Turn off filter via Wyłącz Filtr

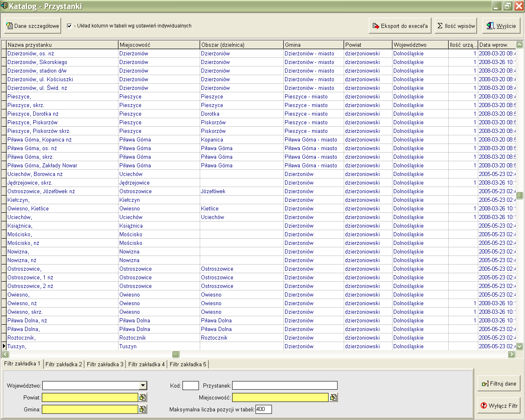(x=499, y=406)
